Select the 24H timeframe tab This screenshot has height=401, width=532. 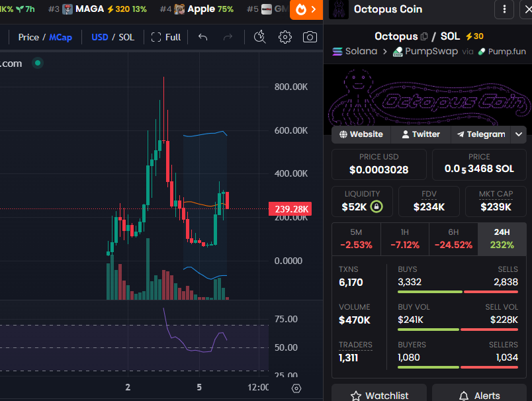[502, 239]
